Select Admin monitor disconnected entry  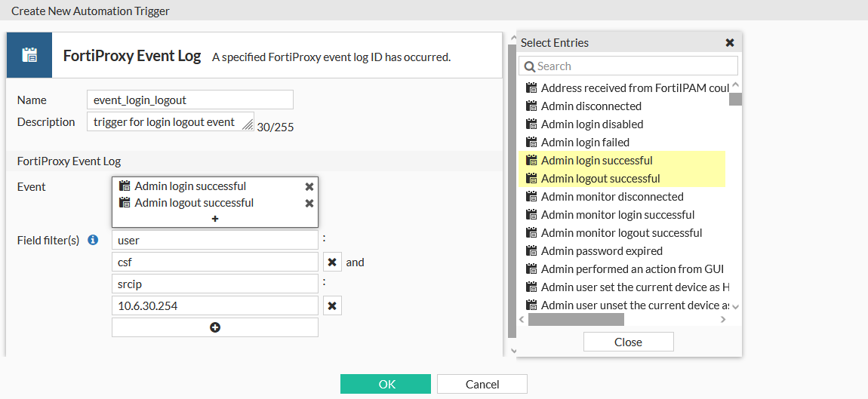point(612,196)
